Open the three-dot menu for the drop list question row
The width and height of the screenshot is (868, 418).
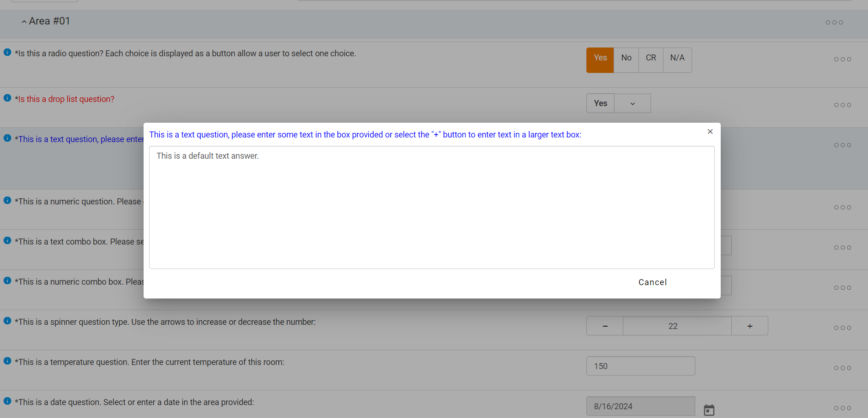[x=843, y=105]
